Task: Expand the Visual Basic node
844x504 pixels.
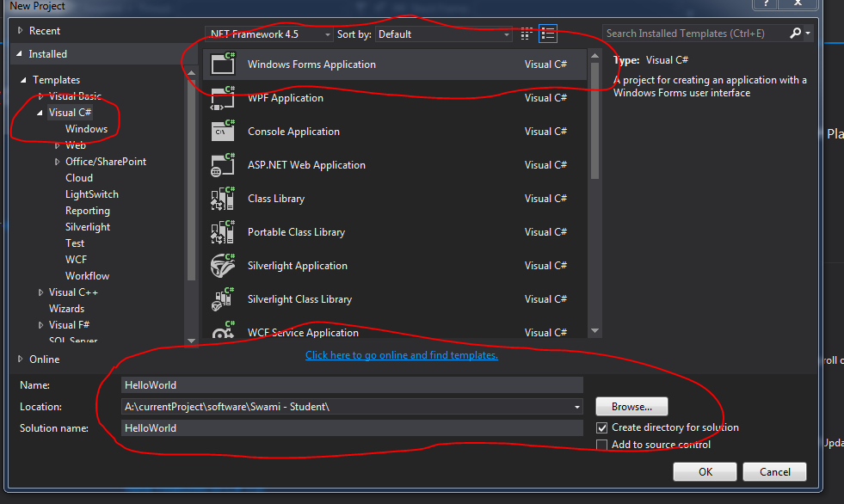Action: pyautogui.click(x=41, y=96)
